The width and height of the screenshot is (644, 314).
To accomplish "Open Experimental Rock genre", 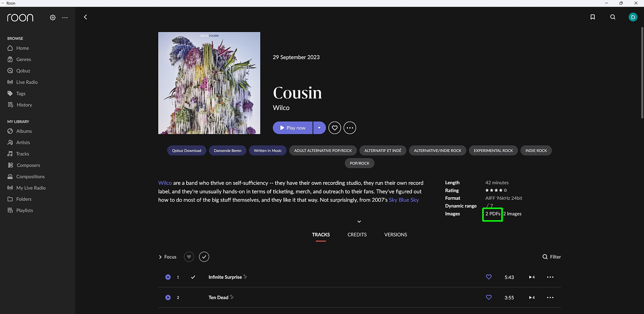I will [x=493, y=150].
